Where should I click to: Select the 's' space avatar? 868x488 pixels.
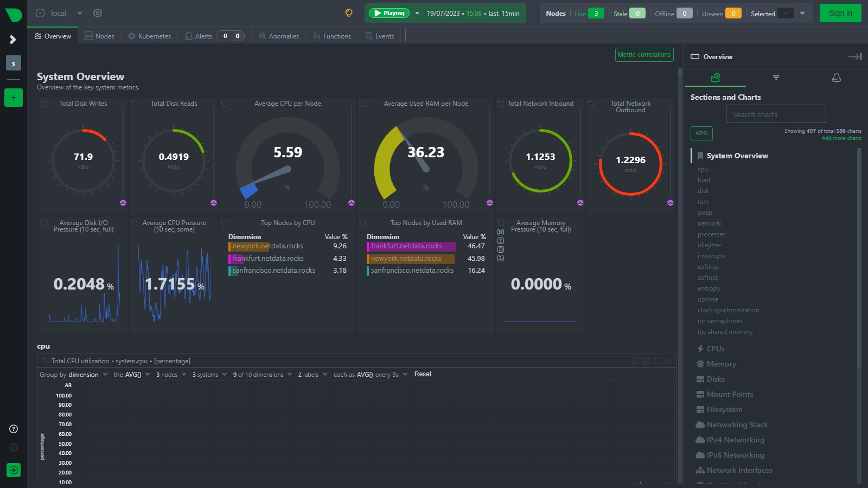pos(14,63)
